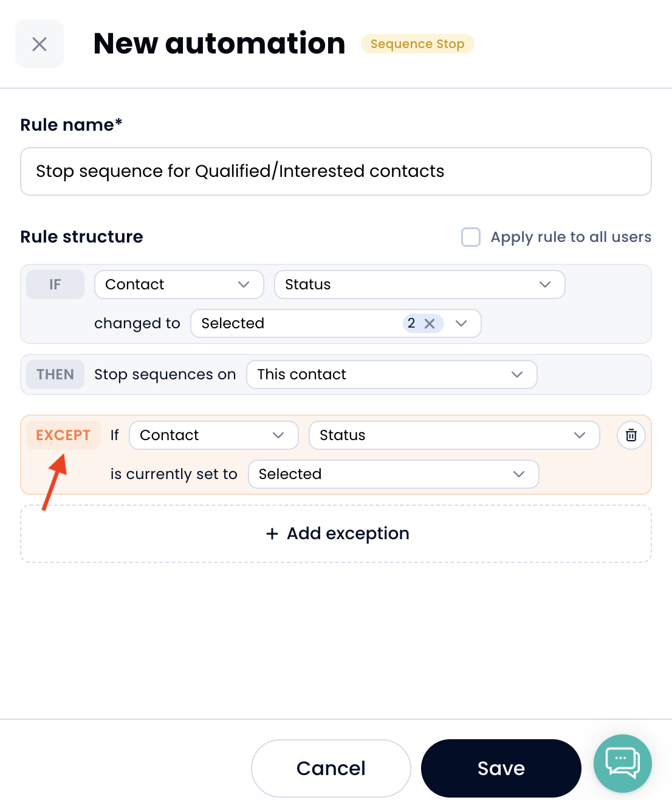Close the New automation dialog
The width and height of the screenshot is (672, 800).
click(x=39, y=44)
